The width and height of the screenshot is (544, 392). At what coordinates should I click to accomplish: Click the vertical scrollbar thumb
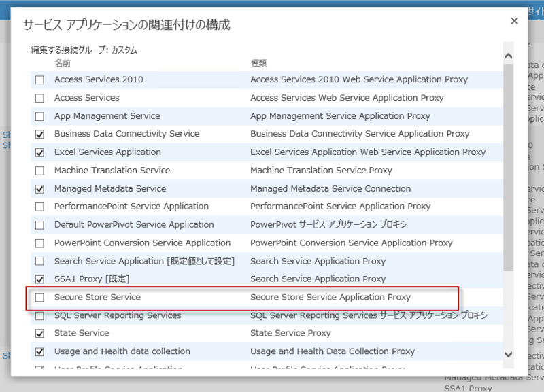click(508, 167)
